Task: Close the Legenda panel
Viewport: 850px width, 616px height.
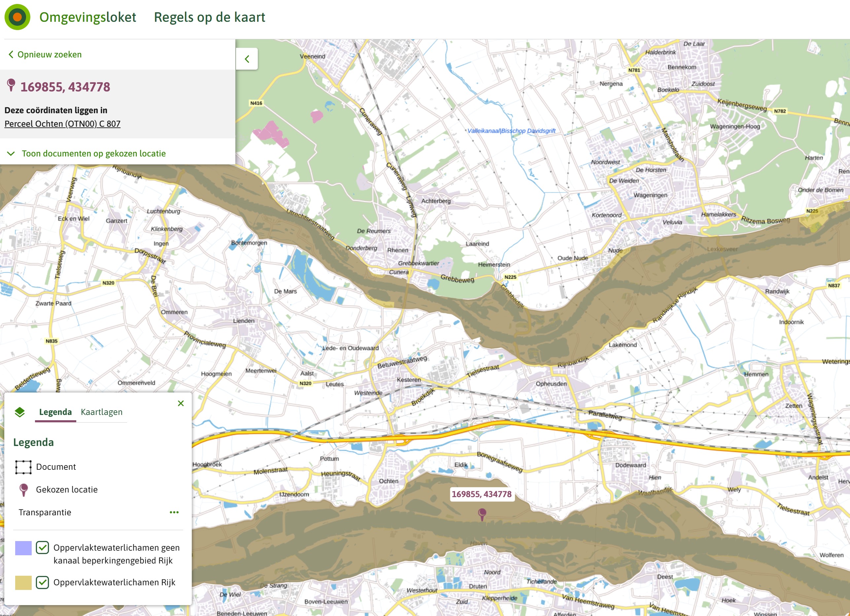Action: click(181, 403)
